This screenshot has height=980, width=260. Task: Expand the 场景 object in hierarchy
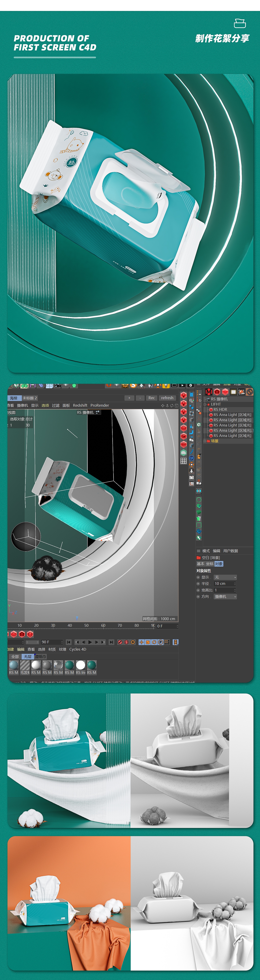tap(205, 441)
